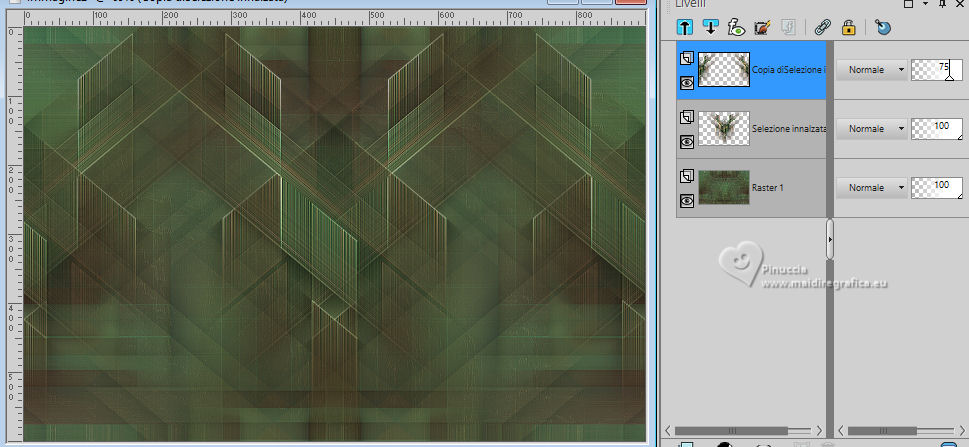Hide the Raster 1 layer
Viewport: 969px width, 447px height.
(687, 200)
